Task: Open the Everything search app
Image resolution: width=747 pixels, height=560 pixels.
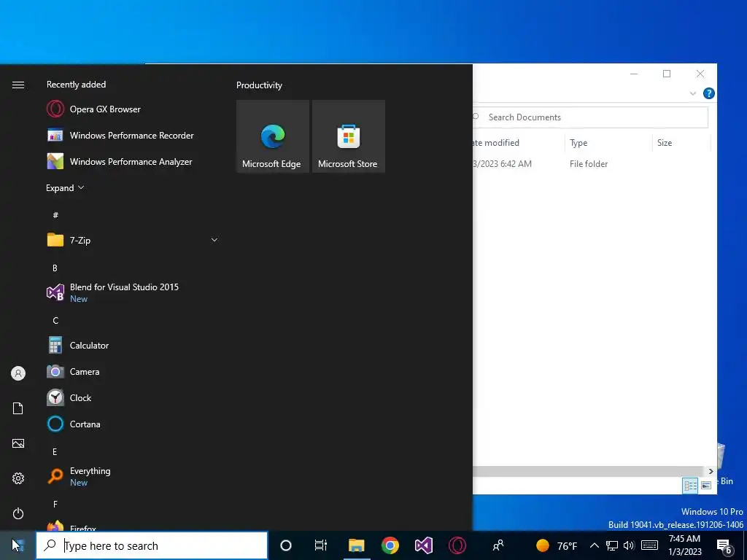Action: tap(133, 476)
